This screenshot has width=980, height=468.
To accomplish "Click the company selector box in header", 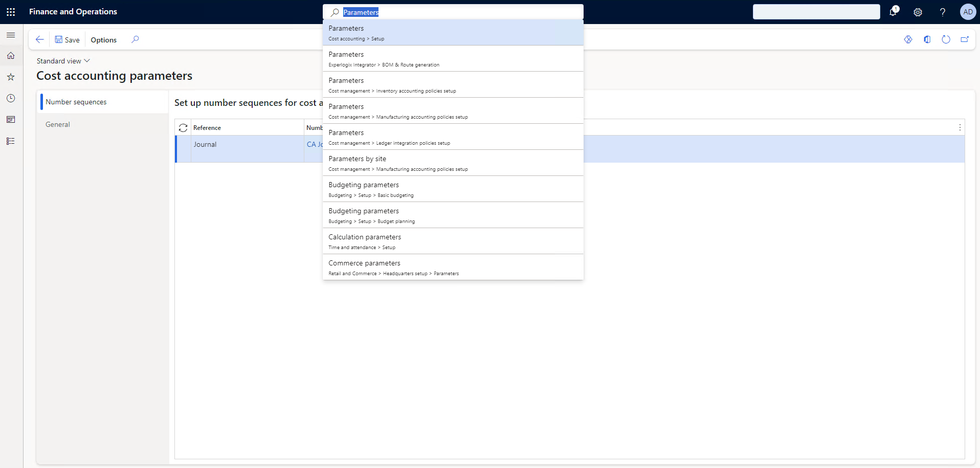I will pos(816,12).
